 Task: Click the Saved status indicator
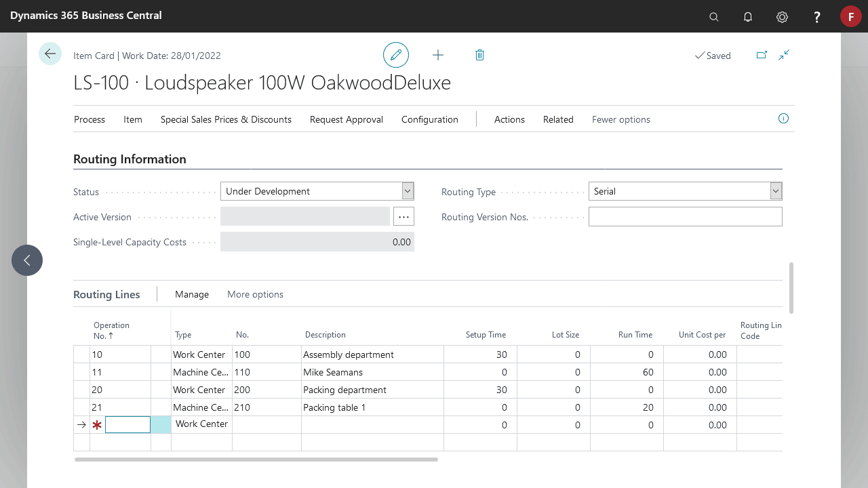[x=713, y=56]
